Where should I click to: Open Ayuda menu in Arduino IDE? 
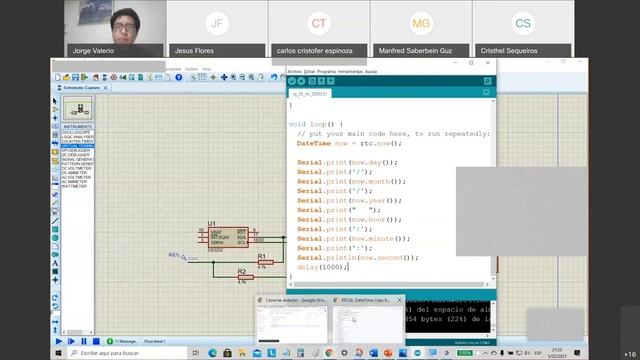tap(371, 71)
